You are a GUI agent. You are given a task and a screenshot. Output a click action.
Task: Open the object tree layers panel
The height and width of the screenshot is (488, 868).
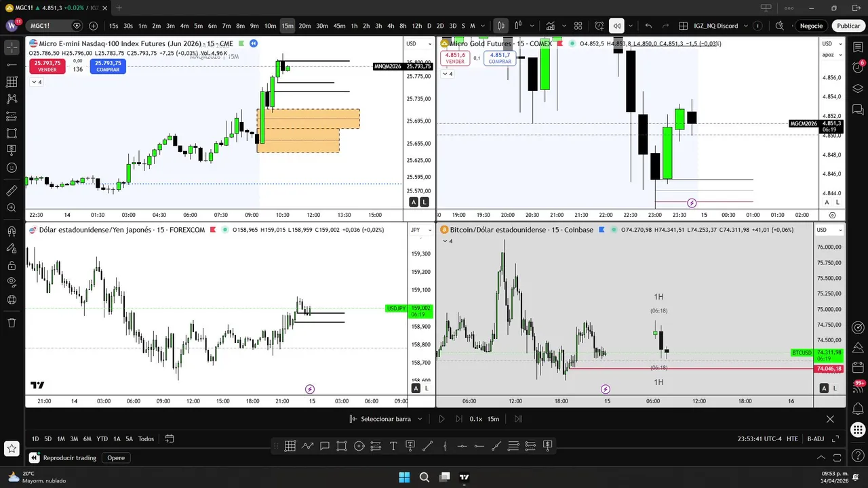tap(857, 88)
